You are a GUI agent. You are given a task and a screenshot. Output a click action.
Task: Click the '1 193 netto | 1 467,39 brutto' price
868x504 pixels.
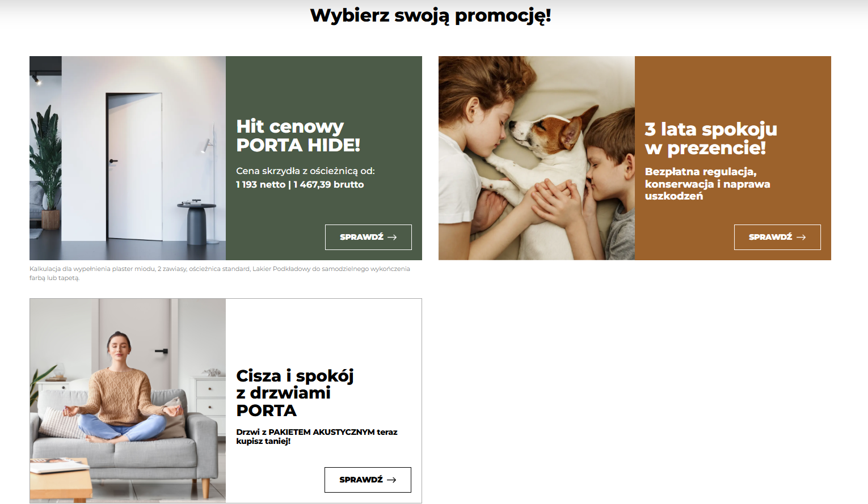(300, 184)
